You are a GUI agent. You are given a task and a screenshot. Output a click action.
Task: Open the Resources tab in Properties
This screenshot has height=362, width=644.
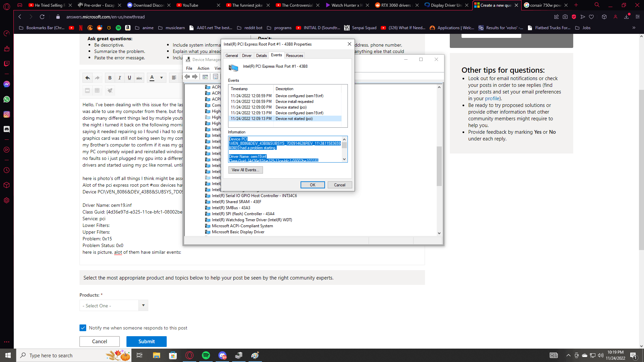pyautogui.click(x=294, y=56)
